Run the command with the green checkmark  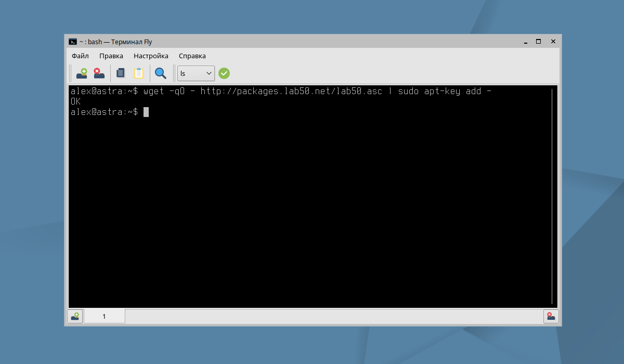click(224, 73)
